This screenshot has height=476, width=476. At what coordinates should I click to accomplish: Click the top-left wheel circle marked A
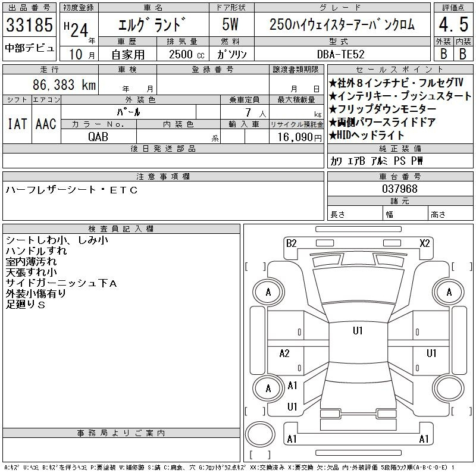(268, 292)
